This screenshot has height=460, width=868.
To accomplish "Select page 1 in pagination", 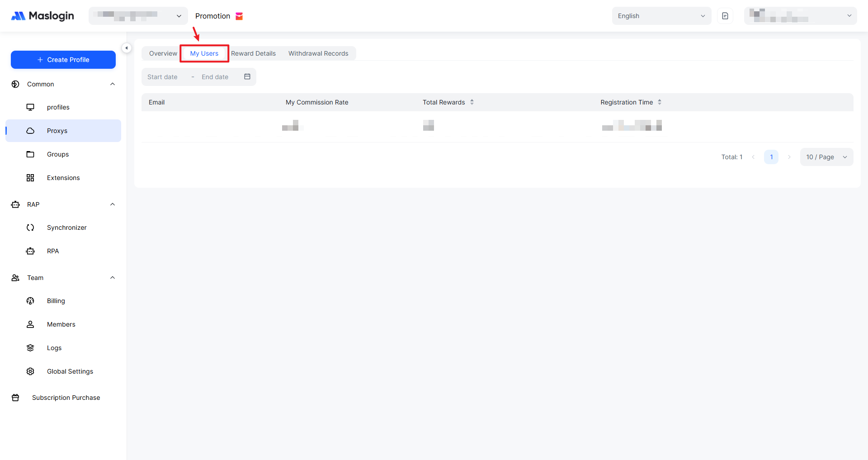I will (x=771, y=157).
